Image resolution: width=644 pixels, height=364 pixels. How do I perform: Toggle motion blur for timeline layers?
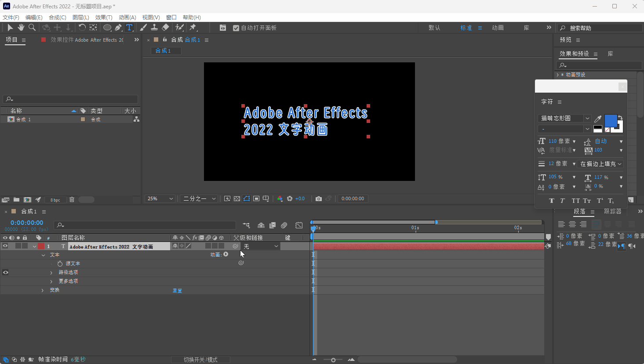point(284,225)
